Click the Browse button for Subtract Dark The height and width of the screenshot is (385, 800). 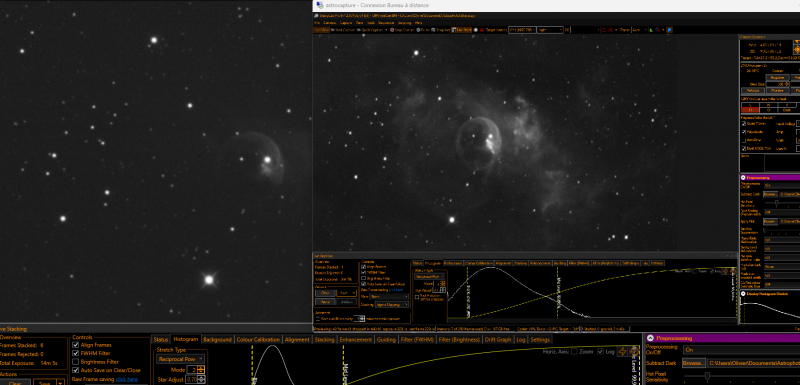tap(693, 363)
